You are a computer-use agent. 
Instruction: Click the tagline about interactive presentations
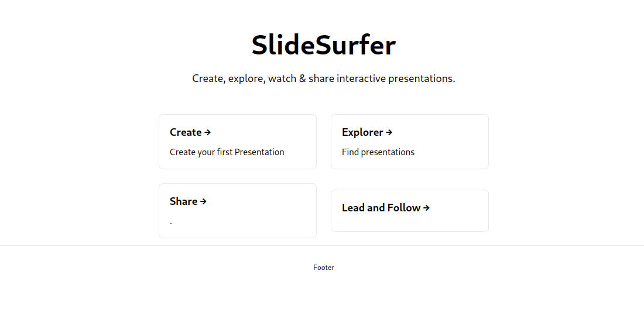coord(323,78)
